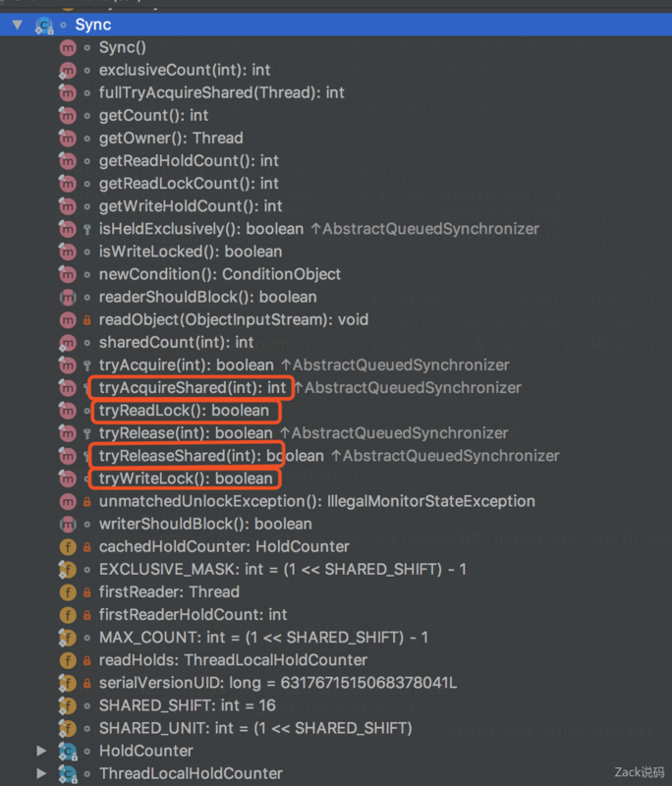Select the Sync class row
This screenshot has width=672, height=786.
click(x=336, y=25)
